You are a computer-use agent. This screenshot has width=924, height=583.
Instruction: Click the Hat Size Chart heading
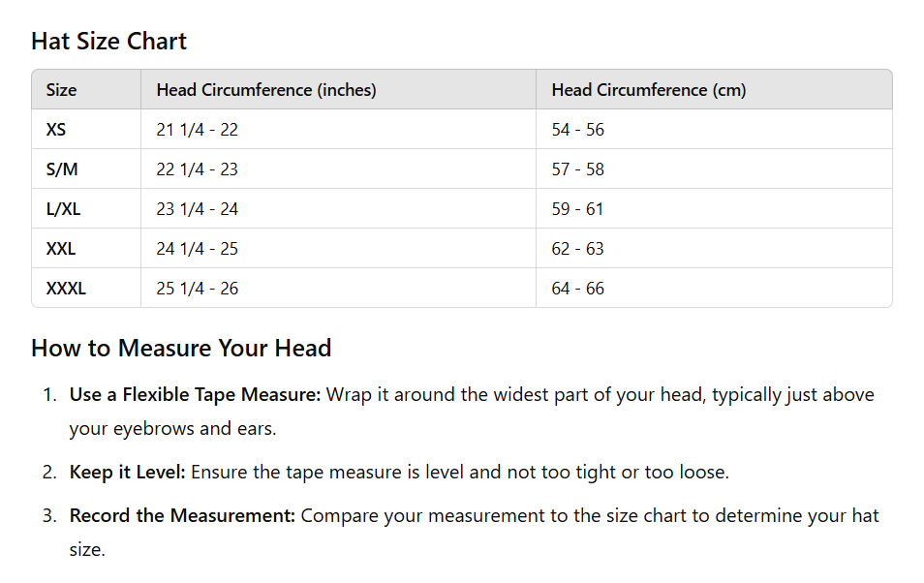coord(108,42)
